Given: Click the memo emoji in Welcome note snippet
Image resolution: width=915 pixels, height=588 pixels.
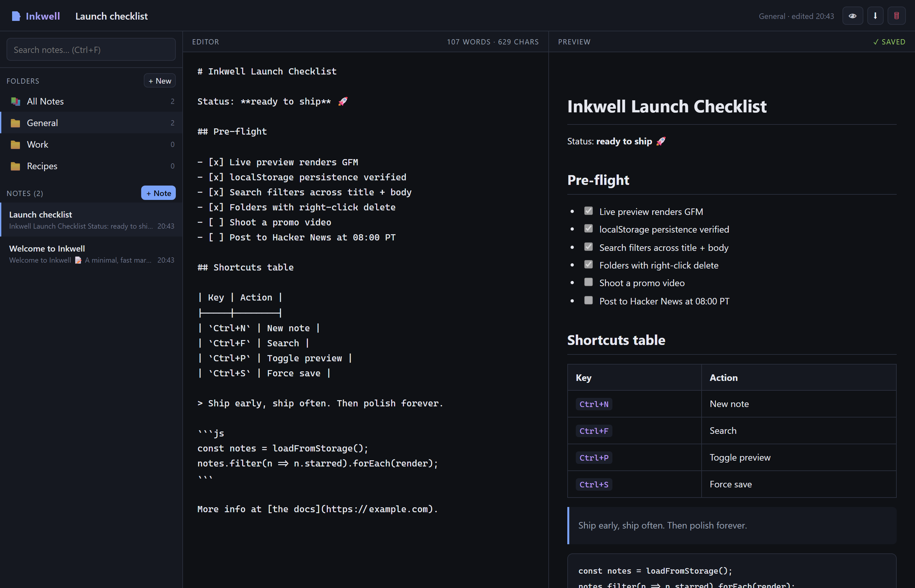Looking at the screenshot, I should coord(78,260).
